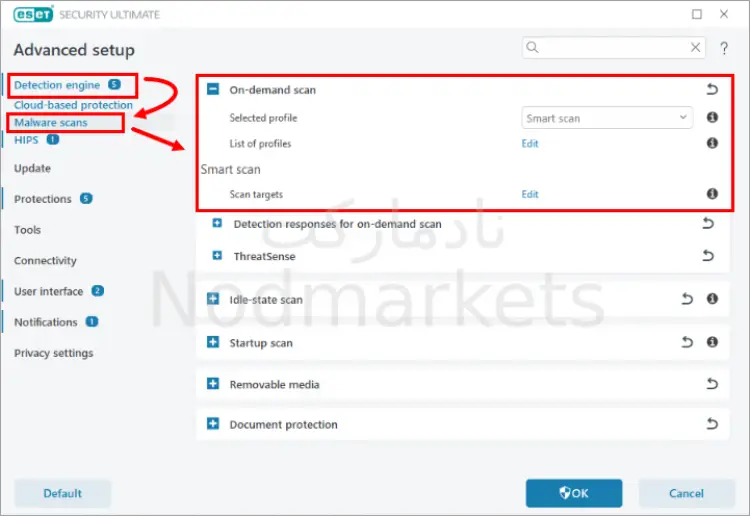The width and height of the screenshot is (750, 516).
Task: Revert Startup scan settings
Action: pyautogui.click(x=687, y=342)
